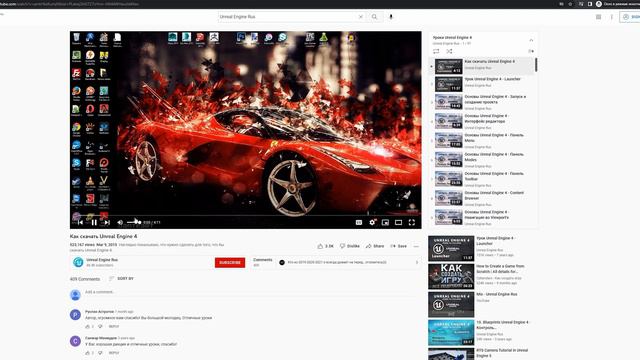Open the Unreal Engine Rus channel name link
This screenshot has height=360, width=640.
click(x=102, y=260)
